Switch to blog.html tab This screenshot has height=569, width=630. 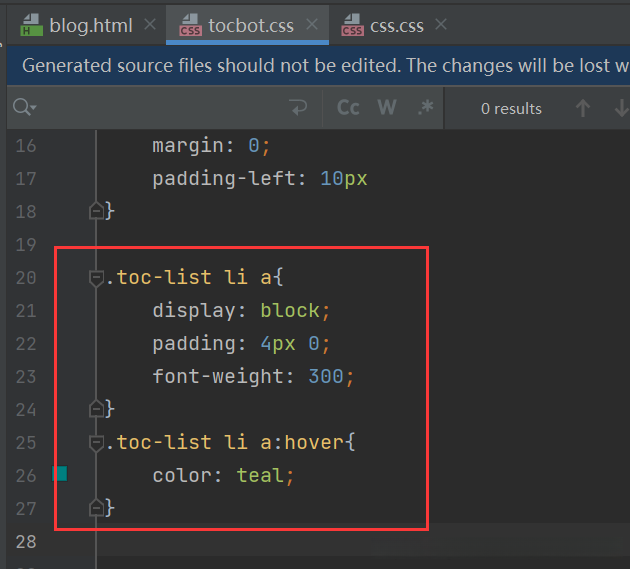tap(89, 25)
